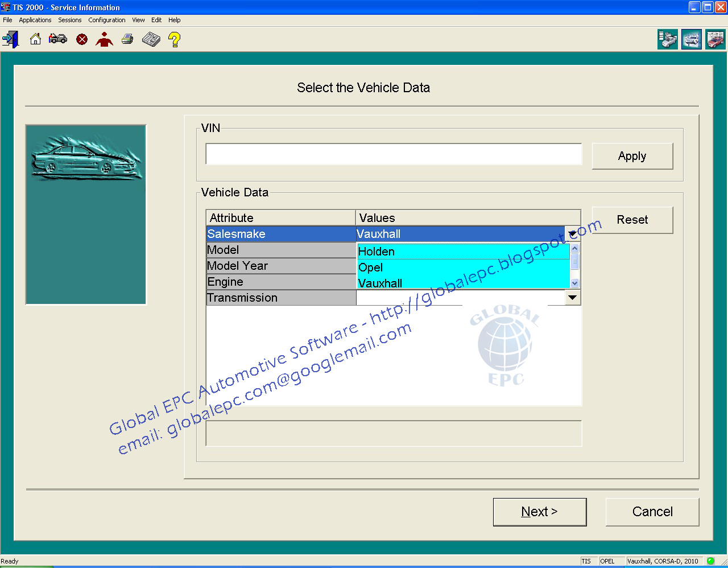Click first car application icon top right
The width and height of the screenshot is (728, 568).
[x=668, y=39]
